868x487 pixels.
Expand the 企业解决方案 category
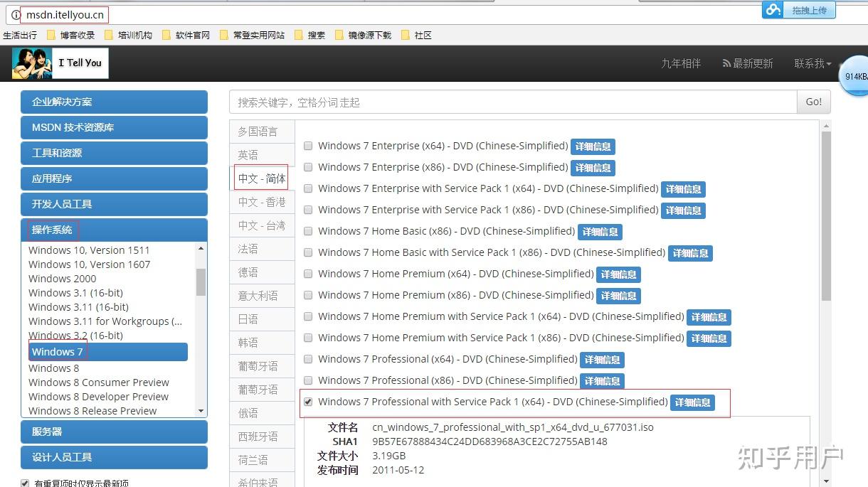114,102
